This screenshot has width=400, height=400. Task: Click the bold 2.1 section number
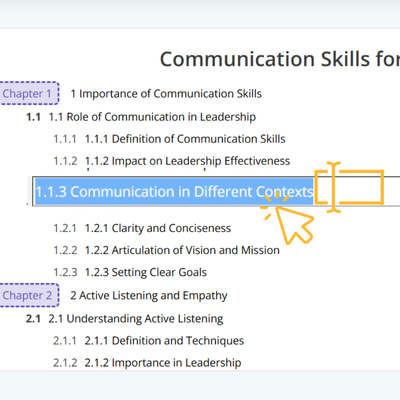tap(33, 319)
